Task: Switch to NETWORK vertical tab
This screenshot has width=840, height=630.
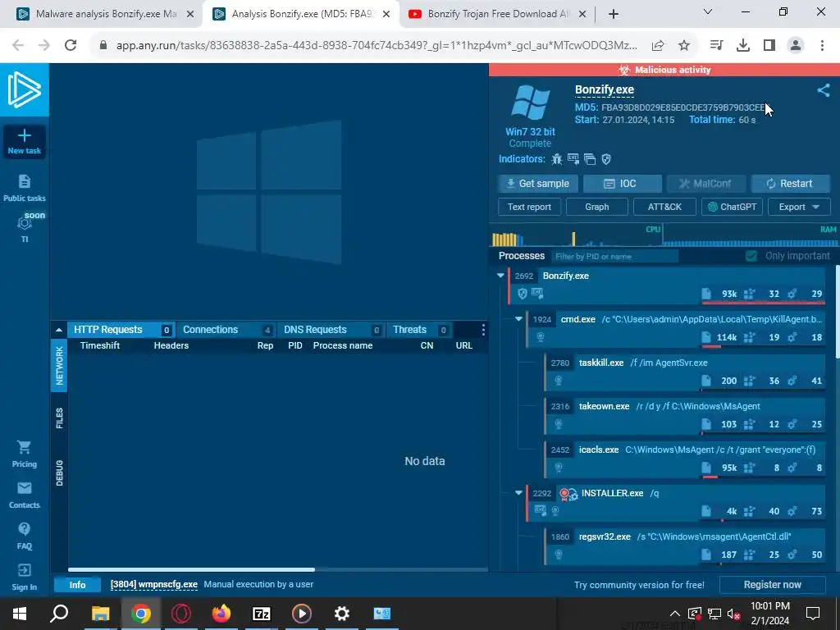Action: point(59,365)
